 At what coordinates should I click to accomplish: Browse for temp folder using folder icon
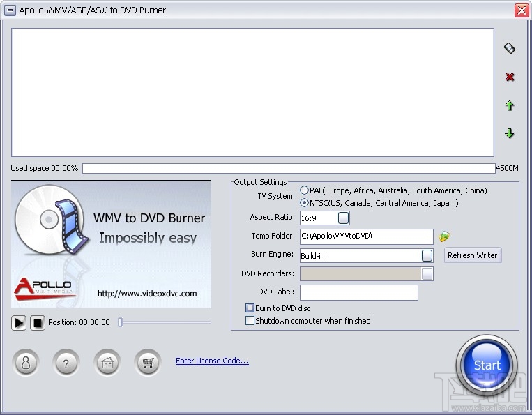click(x=444, y=236)
